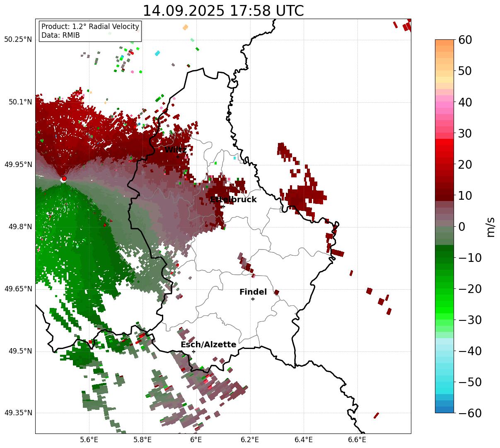Click the 6.2°E longitude label
The image size is (500, 448).
coord(250,440)
